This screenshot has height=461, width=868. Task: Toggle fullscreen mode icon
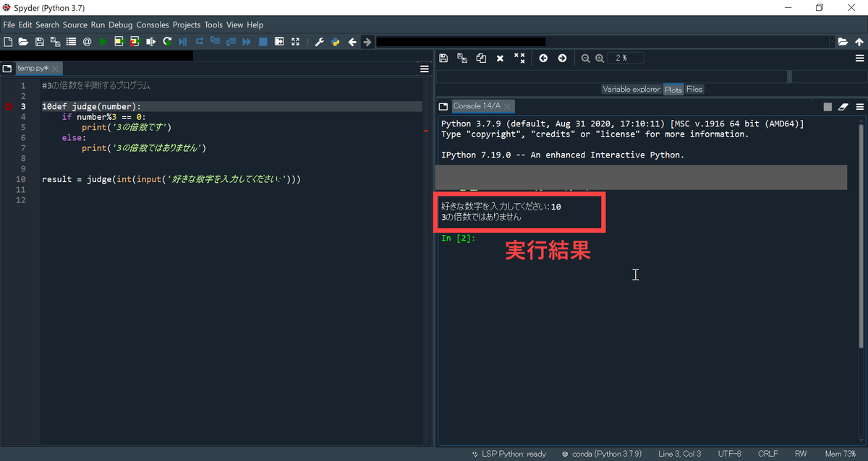[x=295, y=42]
